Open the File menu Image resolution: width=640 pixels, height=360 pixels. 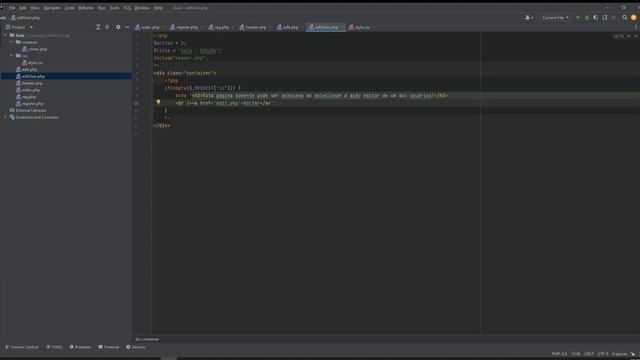pyautogui.click(x=12, y=8)
